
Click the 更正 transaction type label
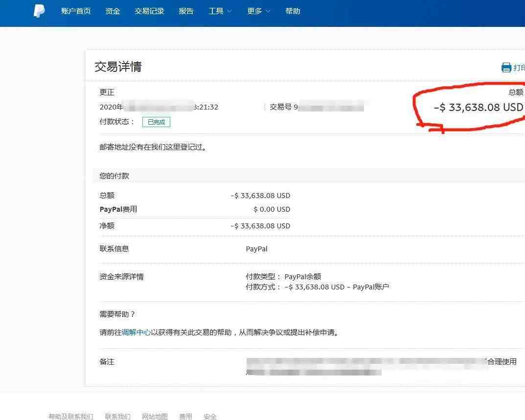pyautogui.click(x=107, y=92)
